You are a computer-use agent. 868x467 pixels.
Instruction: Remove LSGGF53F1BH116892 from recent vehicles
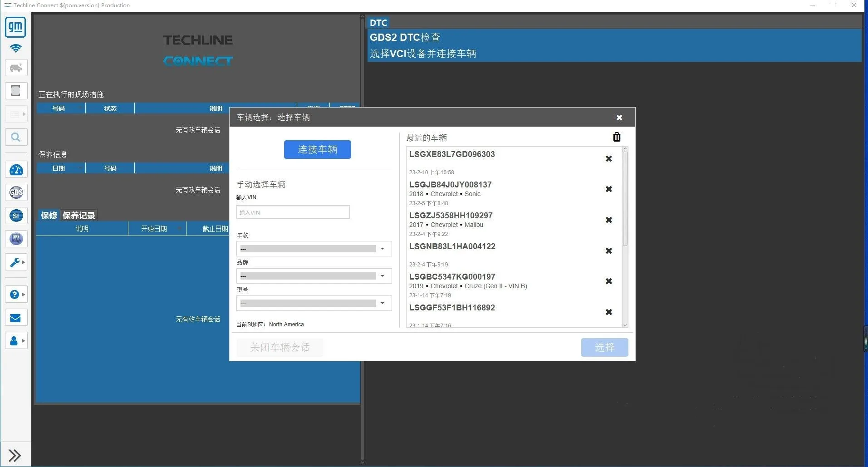[x=609, y=312]
